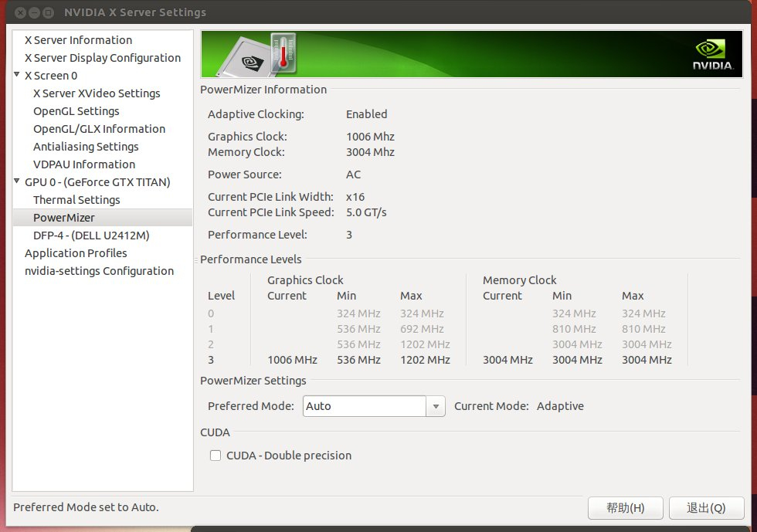Click the Graphics Clock value 1006 Mhz

370,137
